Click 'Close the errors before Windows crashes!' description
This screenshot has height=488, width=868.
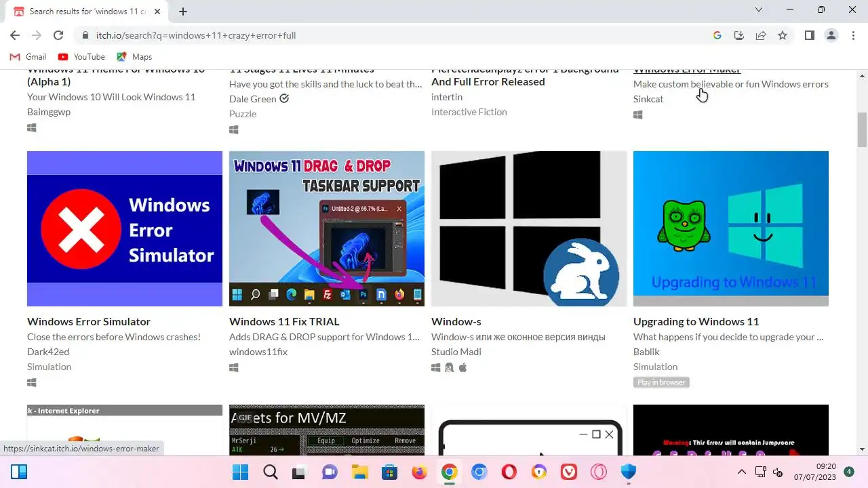114,337
